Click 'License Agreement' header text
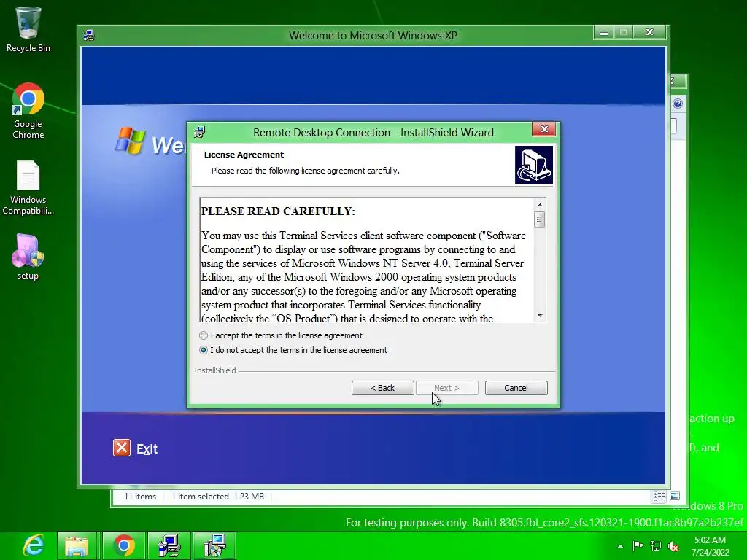Viewport: 747px width, 560px height. (x=244, y=155)
